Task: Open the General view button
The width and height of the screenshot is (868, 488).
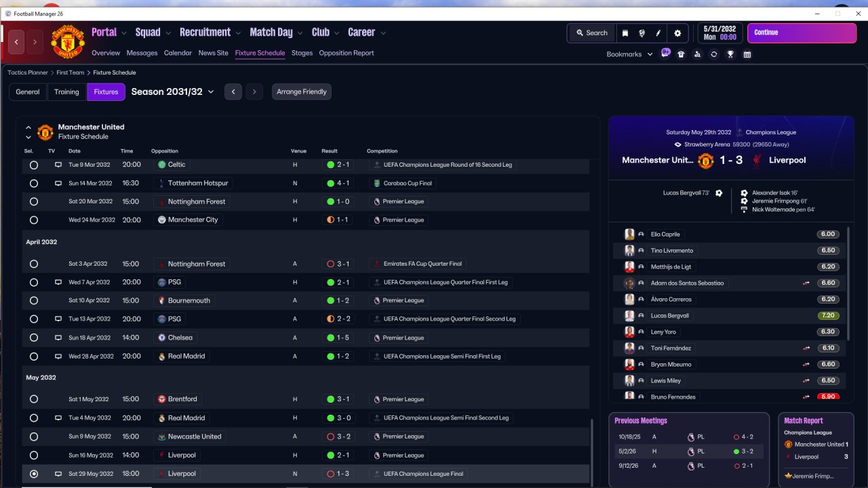Action: [28, 91]
